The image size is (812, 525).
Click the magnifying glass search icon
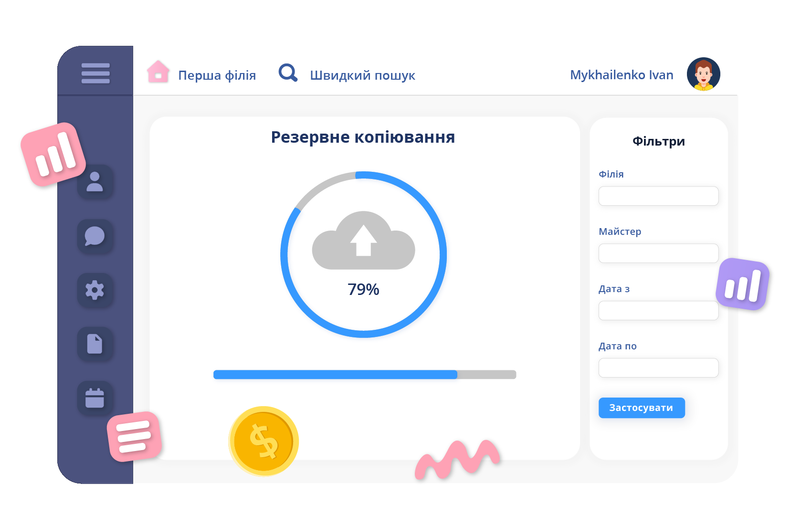[x=288, y=73]
